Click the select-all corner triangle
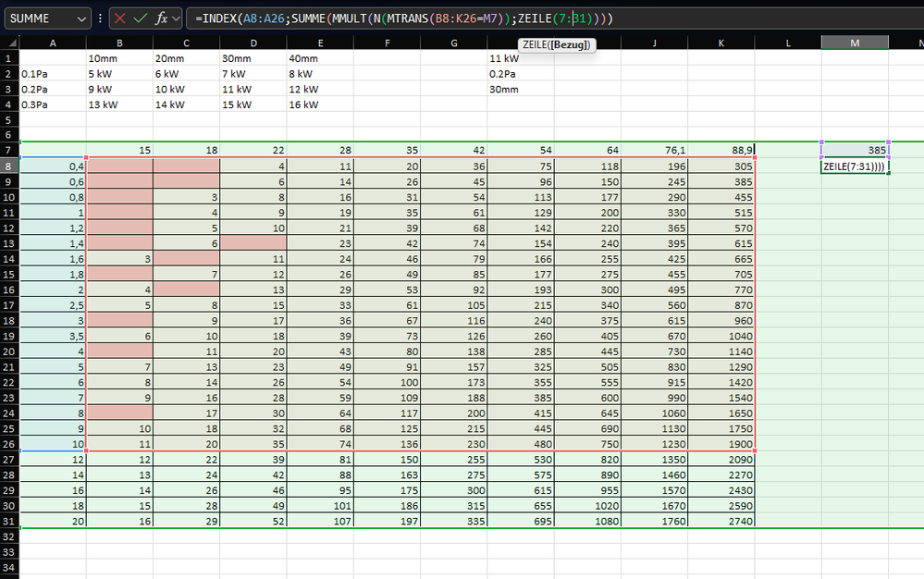Image resolution: width=924 pixels, height=579 pixels. point(10,43)
